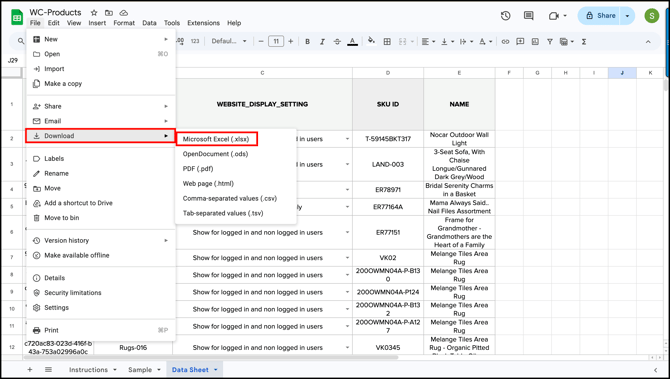This screenshot has height=379, width=670.
Task: Open vertical align dropdown
Action: tap(447, 41)
